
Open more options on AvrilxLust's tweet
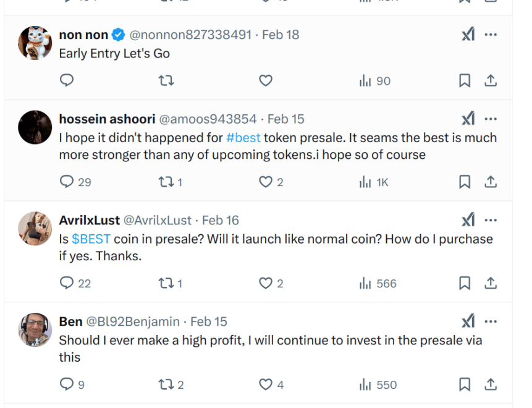[491, 220]
